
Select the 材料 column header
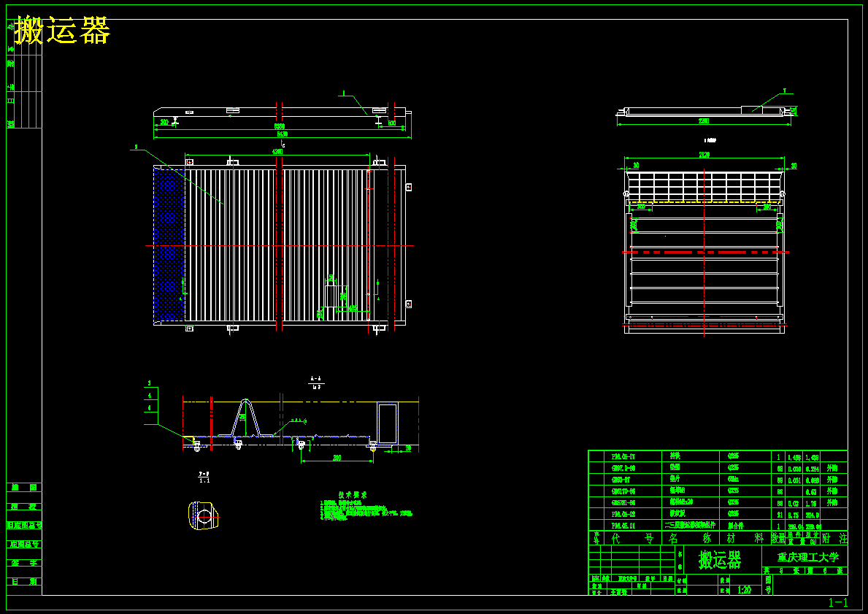745,538
